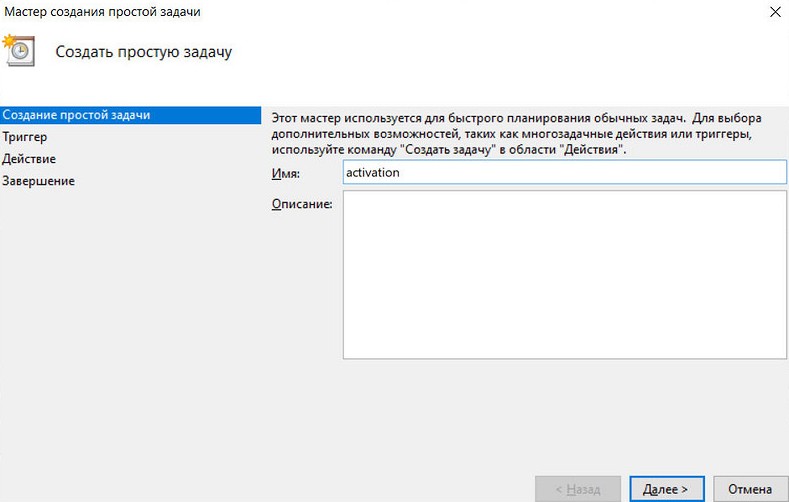
Task: Open the 'Действие' step in sidebar
Action: click(x=29, y=159)
